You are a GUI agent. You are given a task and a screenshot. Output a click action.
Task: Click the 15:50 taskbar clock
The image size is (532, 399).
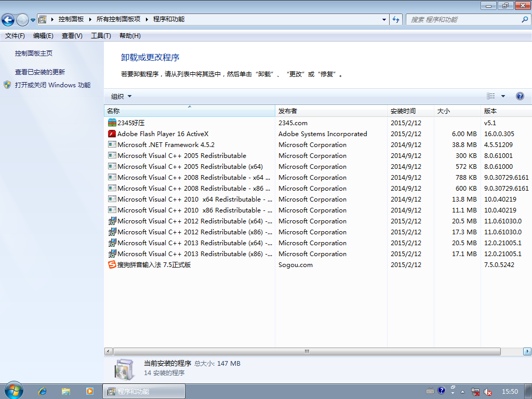click(510, 392)
